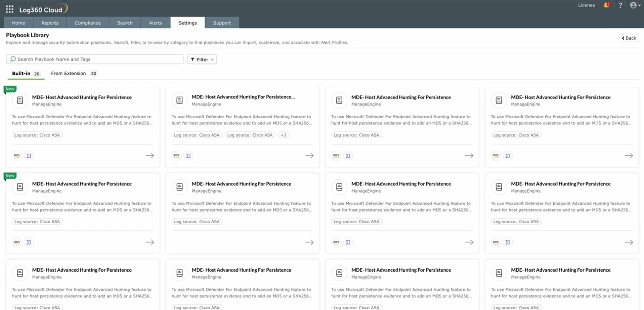Click AWS icon on the +3 tag card
This screenshot has width=644, height=310.
176,155
